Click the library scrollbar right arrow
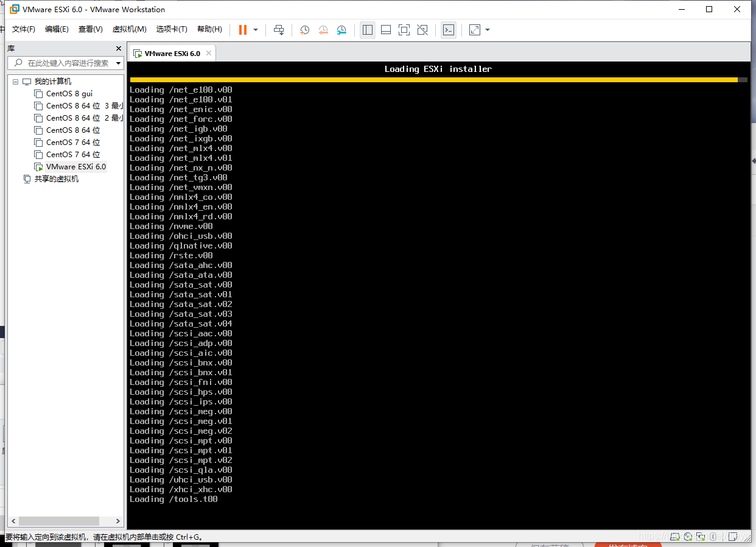The image size is (756, 547). tap(119, 521)
